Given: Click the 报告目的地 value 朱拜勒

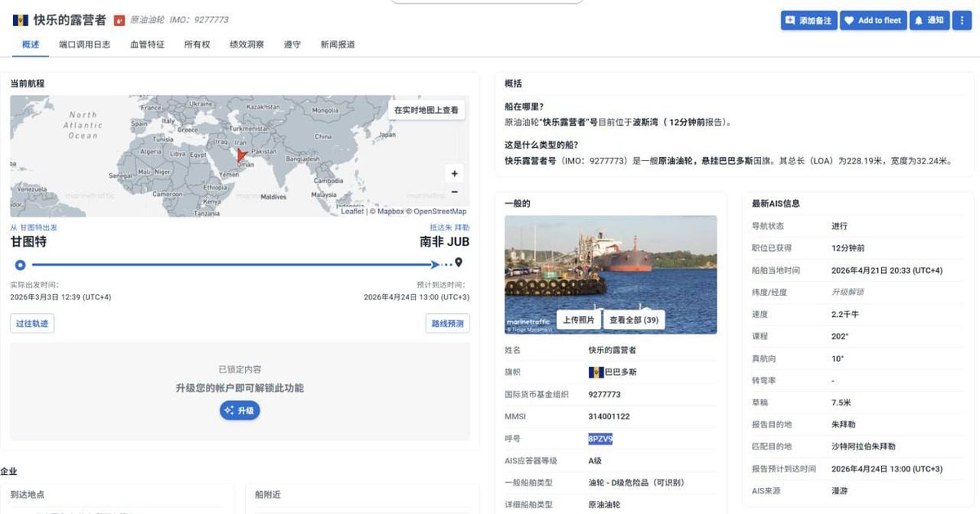Looking at the screenshot, I should [844, 424].
